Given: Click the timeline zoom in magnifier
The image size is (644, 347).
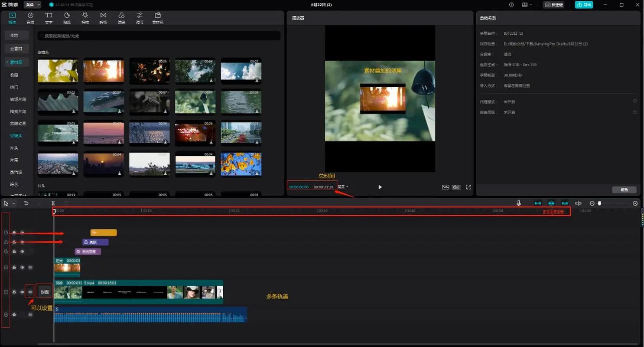Looking at the screenshot, I should (x=635, y=203).
